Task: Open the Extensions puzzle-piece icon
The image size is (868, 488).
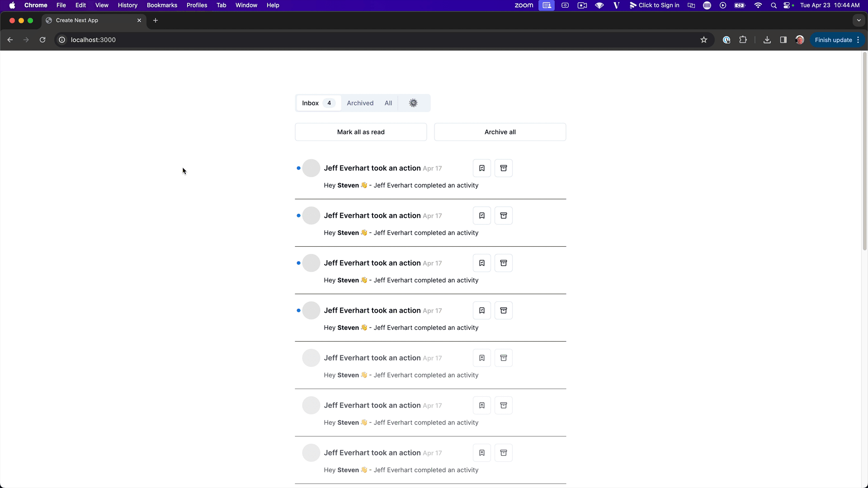Action: pos(743,40)
